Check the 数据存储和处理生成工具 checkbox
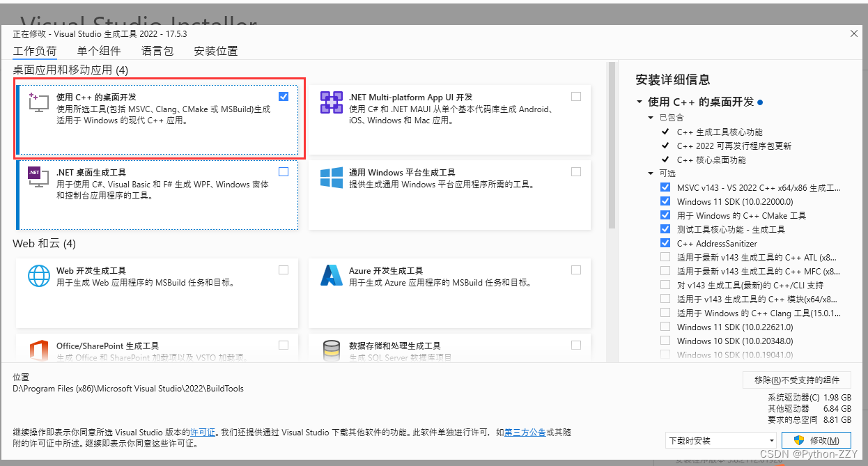 pyautogui.click(x=575, y=345)
